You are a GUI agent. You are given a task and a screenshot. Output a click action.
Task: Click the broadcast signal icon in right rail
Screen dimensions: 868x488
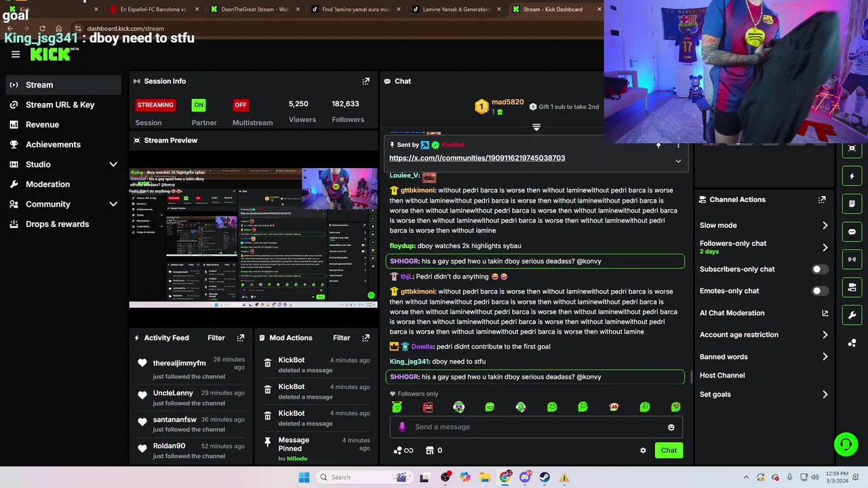click(852, 260)
